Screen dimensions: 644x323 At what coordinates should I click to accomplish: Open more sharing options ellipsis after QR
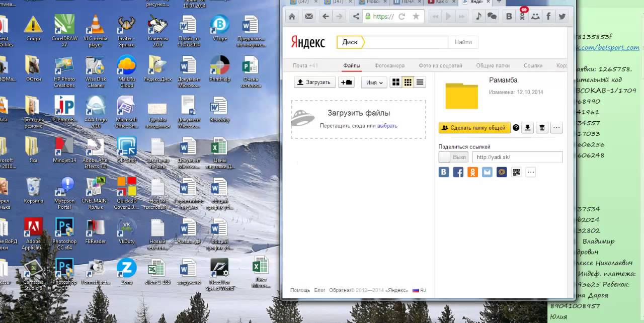point(531,172)
